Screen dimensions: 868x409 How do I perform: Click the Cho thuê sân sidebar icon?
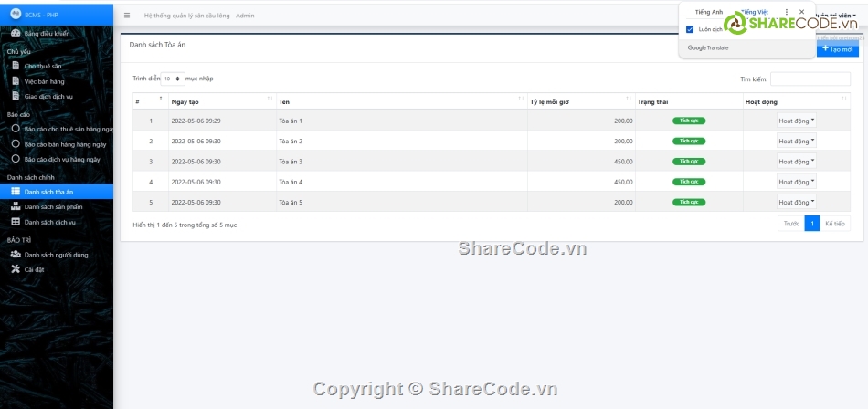(x=16, y=67)
